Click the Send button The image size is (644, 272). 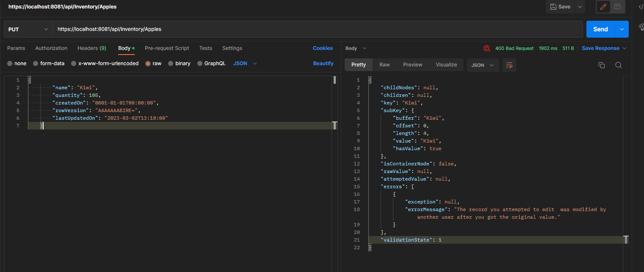(600, 29)
